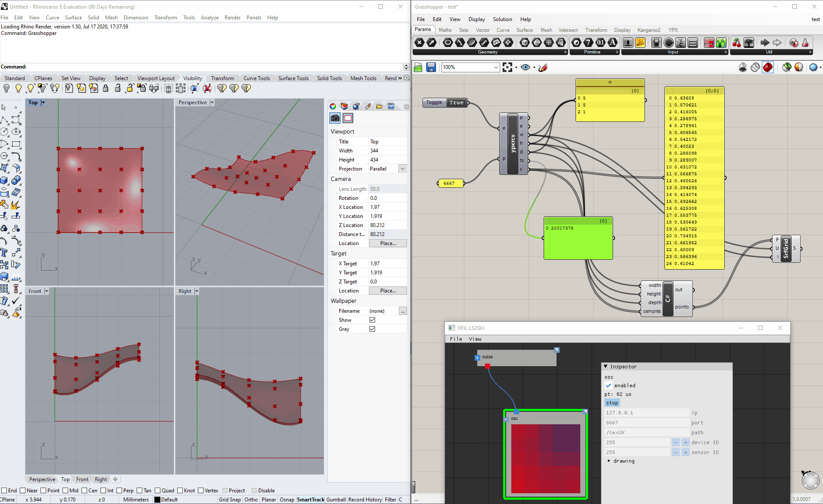Save the Grasshopper document with the floppy icon

pos(431,67)
